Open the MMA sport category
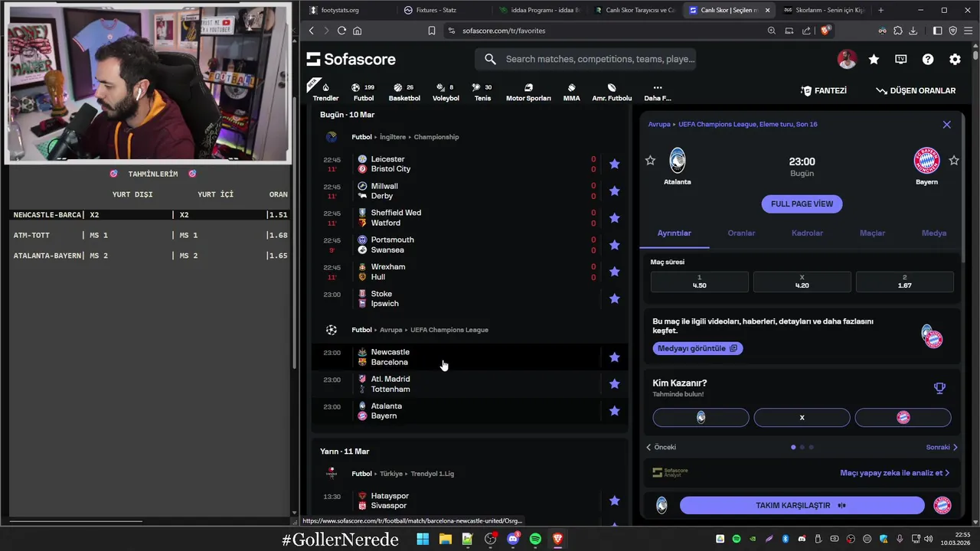Image resolution: width=980 pixels, height=551 pixels. pyautogui.click(x=571, y=92)
